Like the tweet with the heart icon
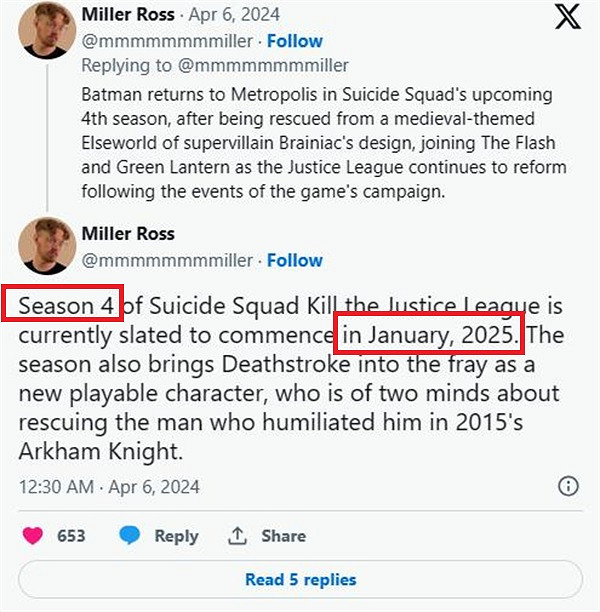Image resolution: width=600 pixels, height=612 pixels. pos(33,536)
